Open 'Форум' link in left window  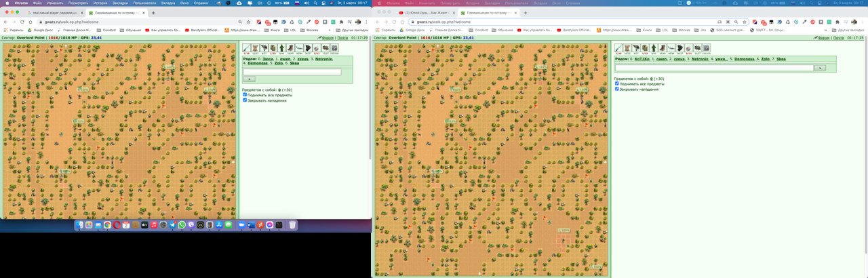click(x=328, y=38)
